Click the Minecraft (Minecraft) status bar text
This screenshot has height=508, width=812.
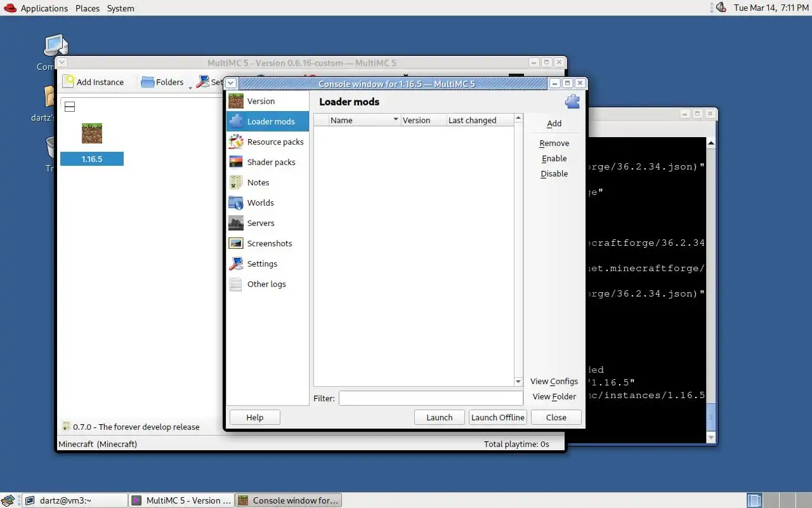tap(98, 444)
